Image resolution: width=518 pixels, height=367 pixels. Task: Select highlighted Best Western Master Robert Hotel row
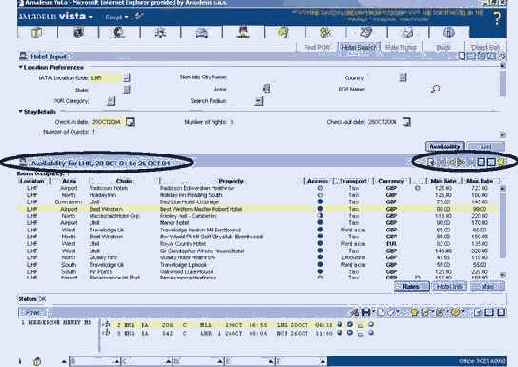click(257, 209)
